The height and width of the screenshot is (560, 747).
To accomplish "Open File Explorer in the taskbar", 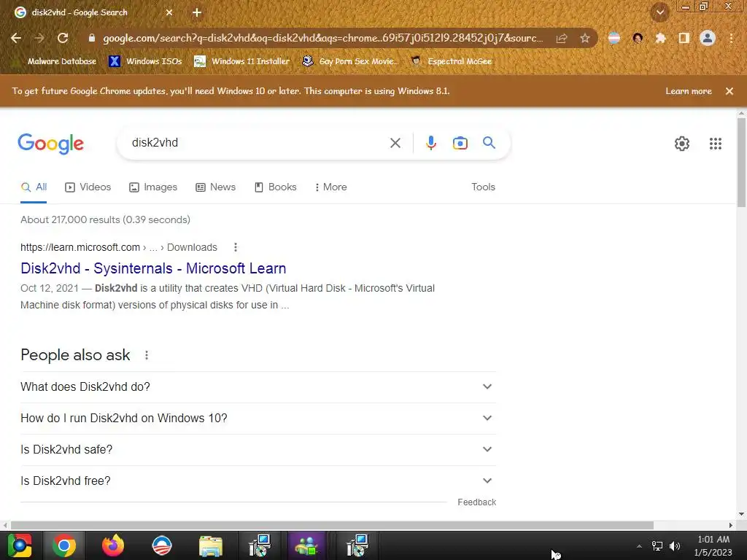I will pyautogui.click(x=211, y=545).
